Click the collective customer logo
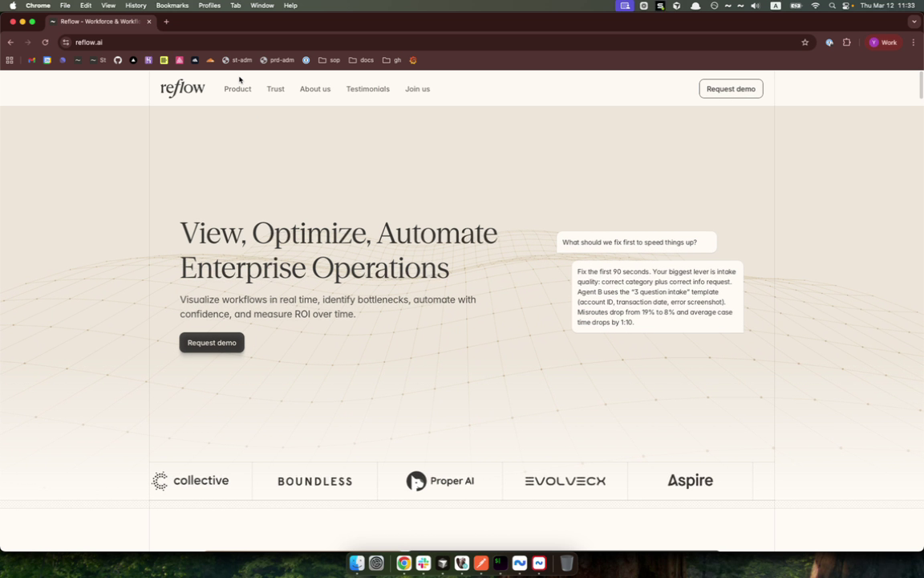Image resolution: width=924 pixels, height=578 pixels. tap(190, 481)
